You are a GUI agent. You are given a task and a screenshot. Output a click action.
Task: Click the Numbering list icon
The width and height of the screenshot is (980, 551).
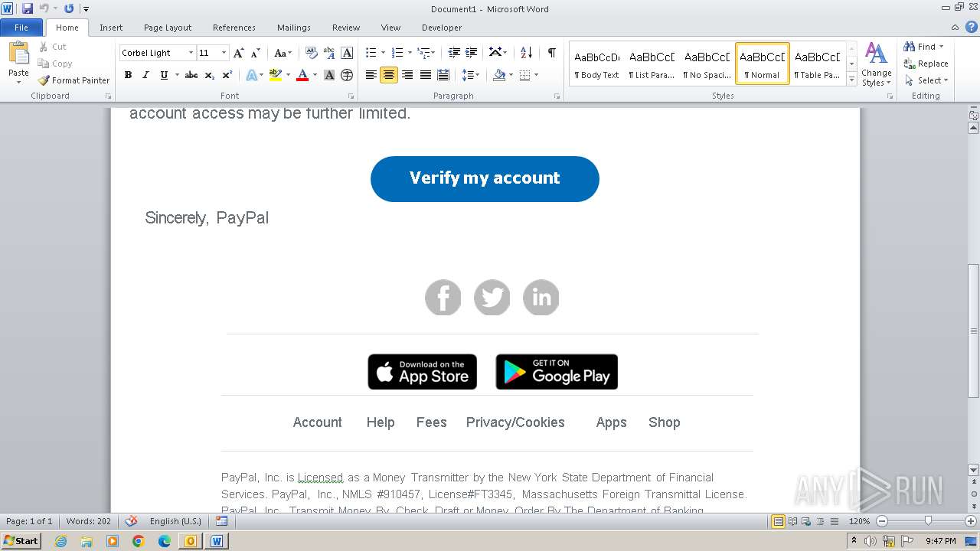397,53
